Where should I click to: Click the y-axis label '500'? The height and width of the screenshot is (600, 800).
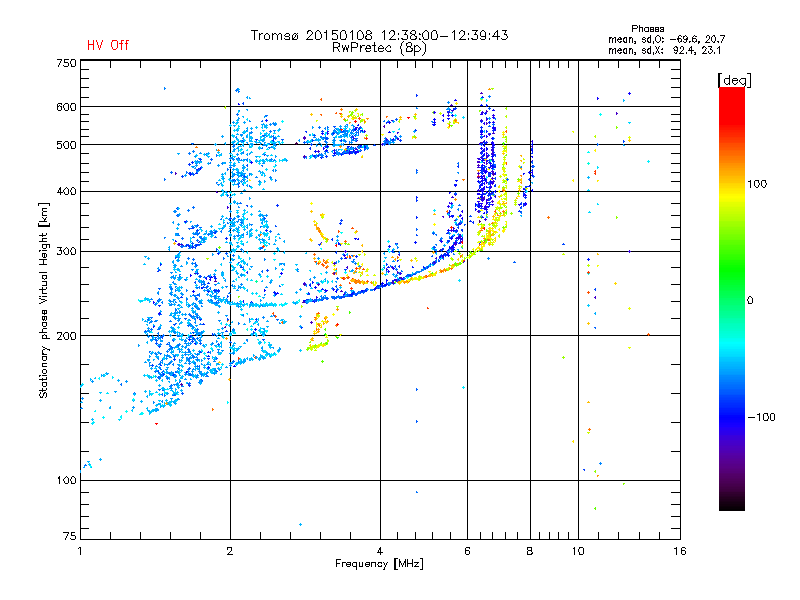(x=66, y=145)
